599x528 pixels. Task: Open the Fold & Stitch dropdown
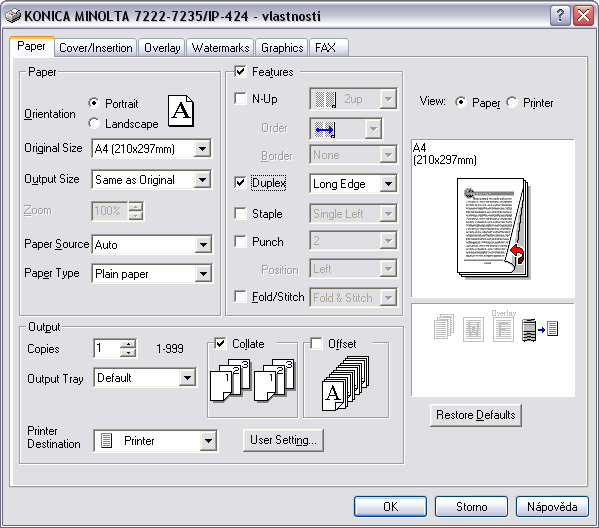(388, 297)
